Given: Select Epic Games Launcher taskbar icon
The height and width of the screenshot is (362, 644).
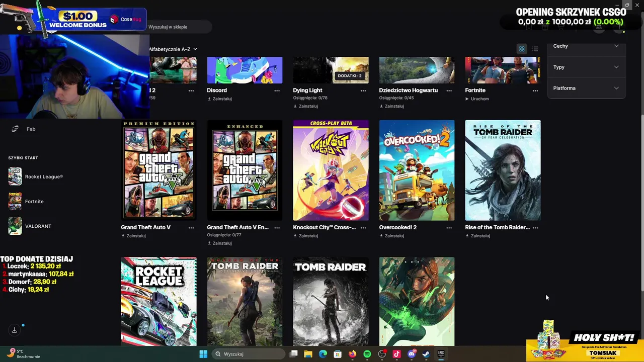Looking at the screenshot, I should [441, 354].
